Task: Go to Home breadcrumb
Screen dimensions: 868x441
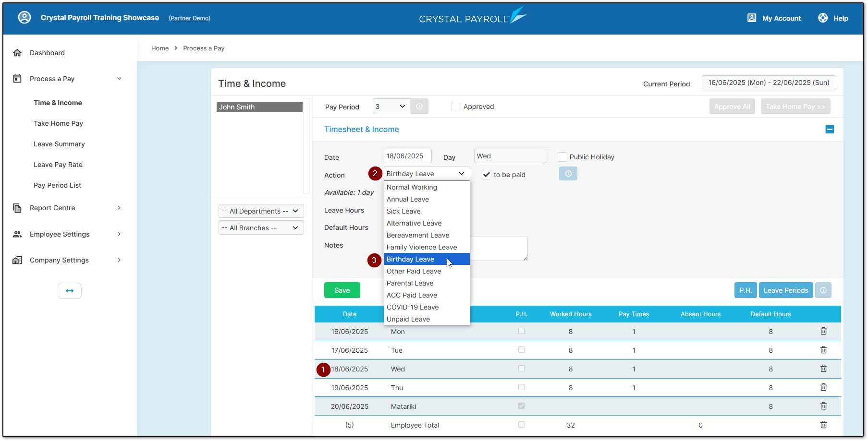Action: pos(160,48)
